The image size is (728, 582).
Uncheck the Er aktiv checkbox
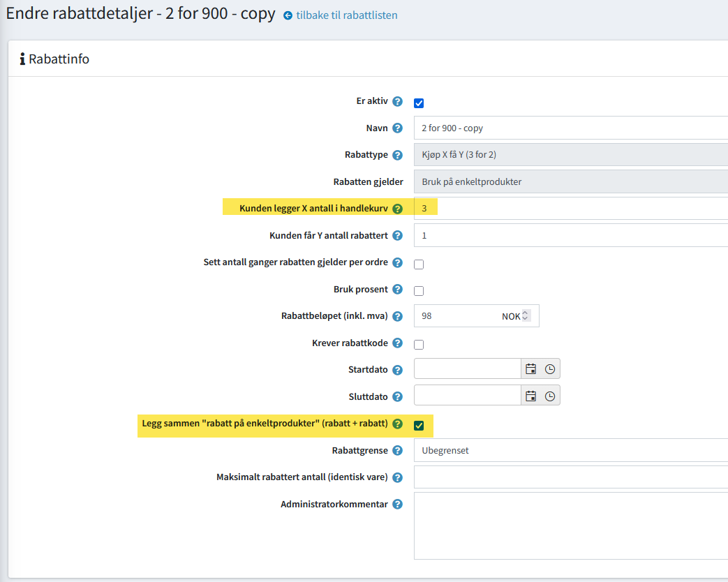[419, 103]
